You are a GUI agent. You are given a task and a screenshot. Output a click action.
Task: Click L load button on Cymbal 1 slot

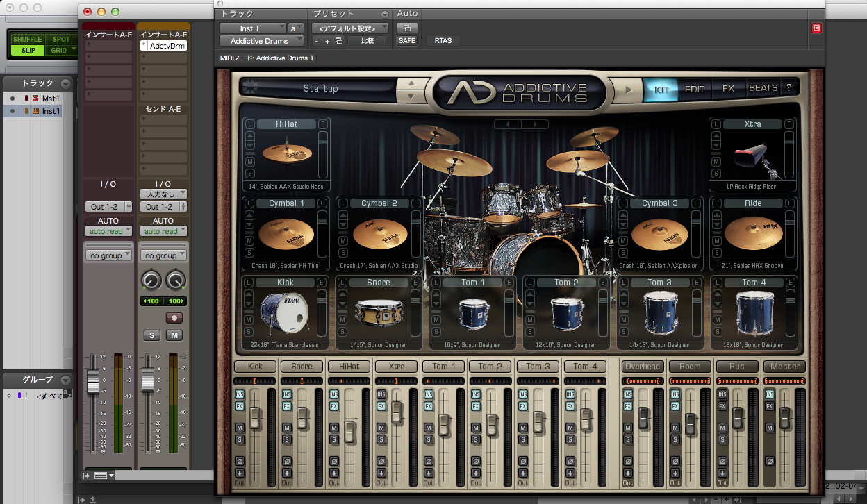pos(250,203)
